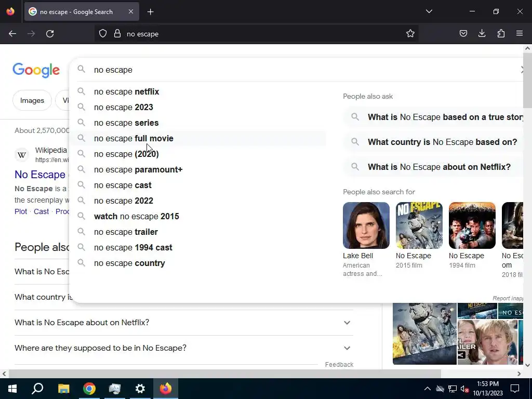Open the Firefox View icon

coord(10,11)
